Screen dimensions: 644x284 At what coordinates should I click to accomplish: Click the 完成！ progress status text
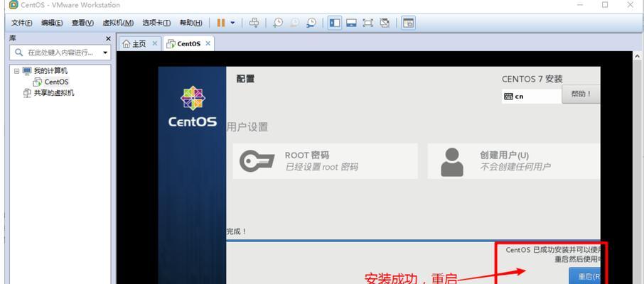pos(237,231)
